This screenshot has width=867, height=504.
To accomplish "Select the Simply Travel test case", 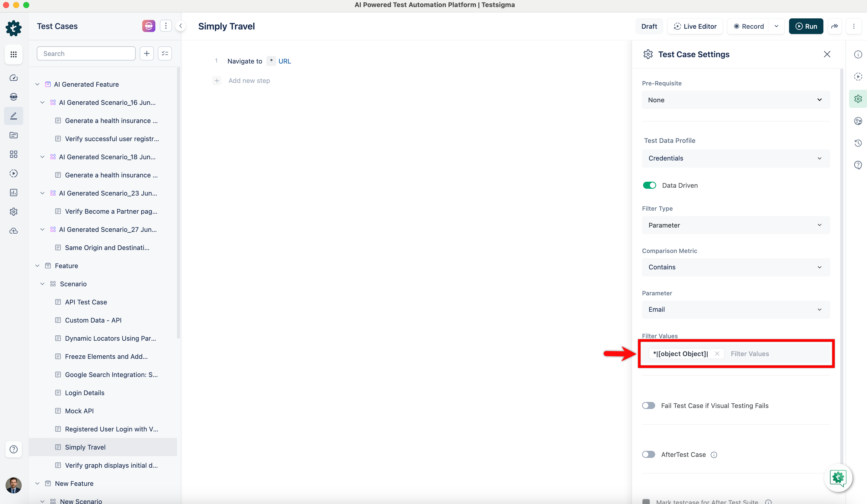I will click(85, 447).
